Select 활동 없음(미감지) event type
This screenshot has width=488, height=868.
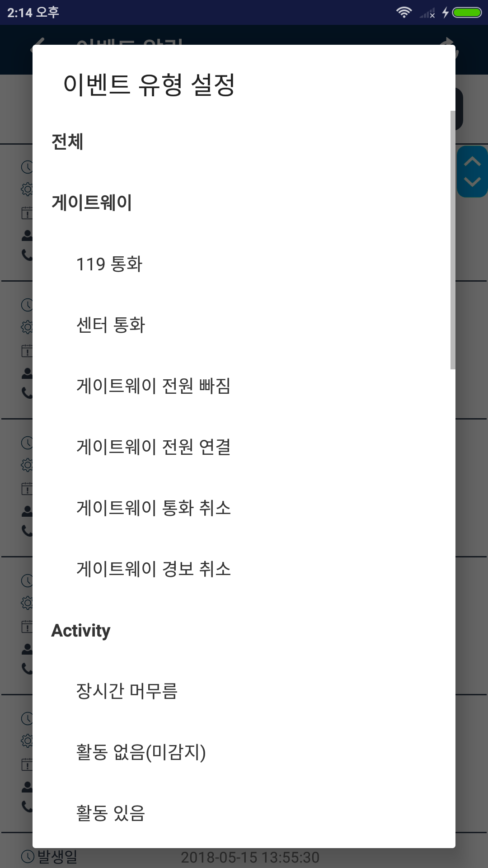(x=141, y=752)
